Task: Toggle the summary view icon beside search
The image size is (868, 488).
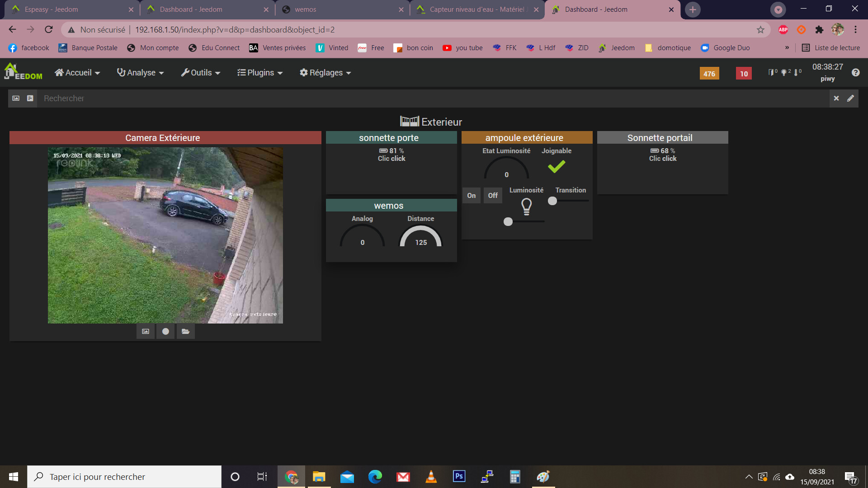Action: tap(30, 98)
